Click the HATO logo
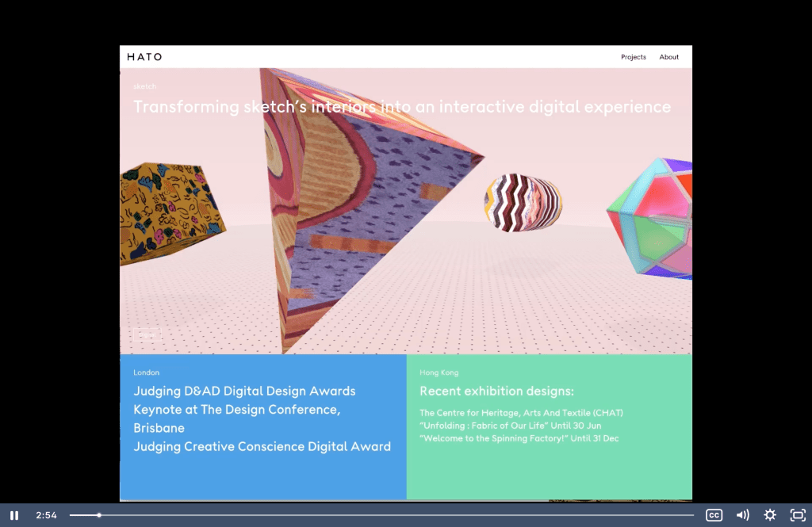Viewport: 812px width, 527px height. (144, 57)
